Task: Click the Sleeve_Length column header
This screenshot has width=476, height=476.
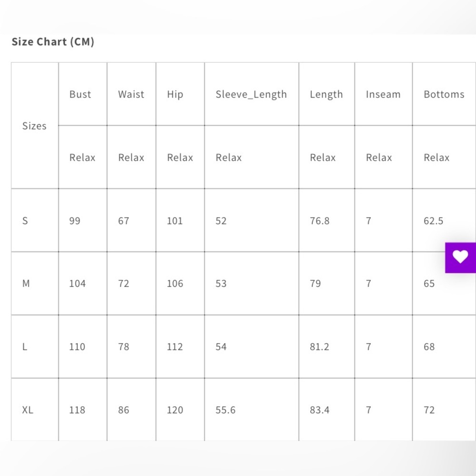Action: pos(251,94)
